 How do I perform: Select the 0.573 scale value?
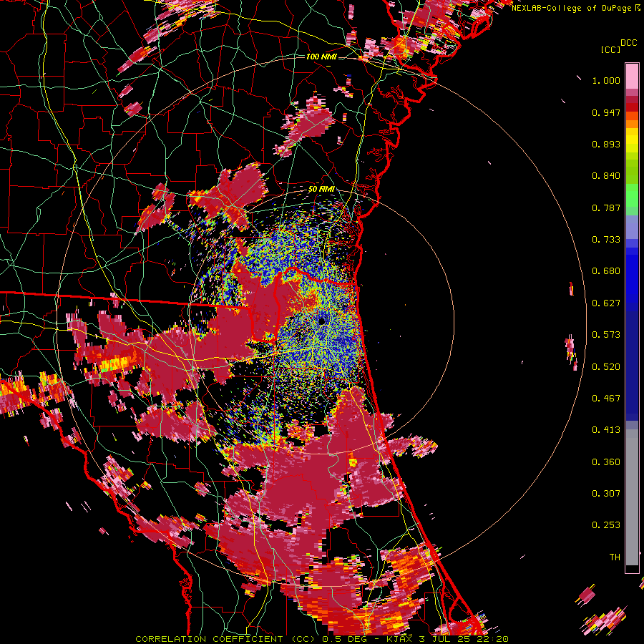(x=606, y=335)
